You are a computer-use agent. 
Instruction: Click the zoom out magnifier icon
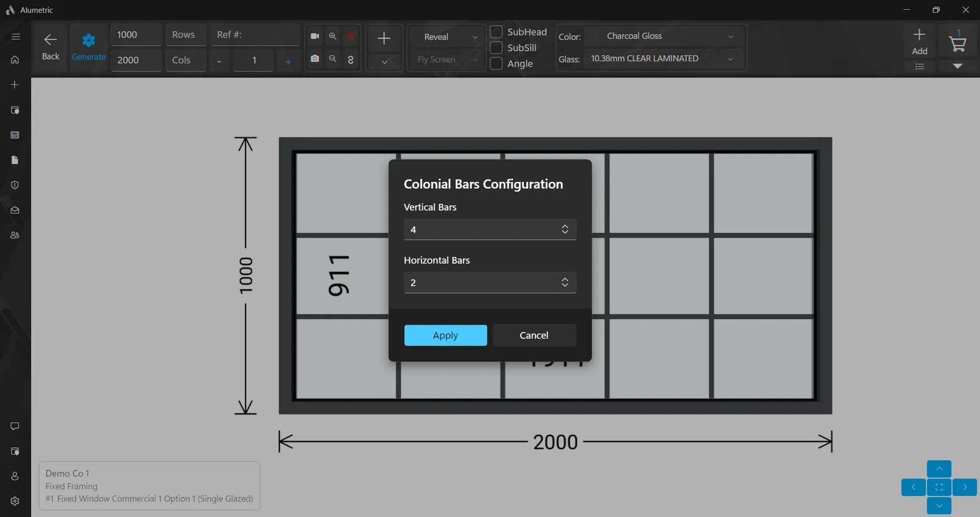pos(333,59)
